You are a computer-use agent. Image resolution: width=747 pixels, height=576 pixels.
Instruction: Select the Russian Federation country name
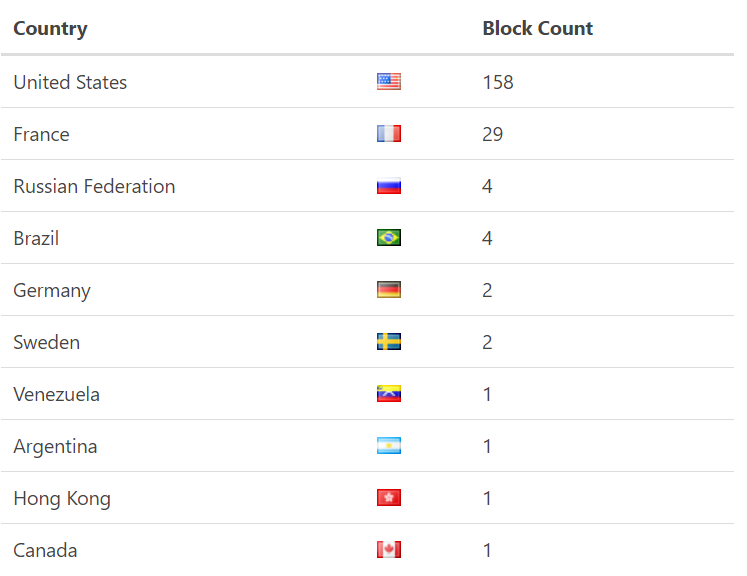pos(94,186)
